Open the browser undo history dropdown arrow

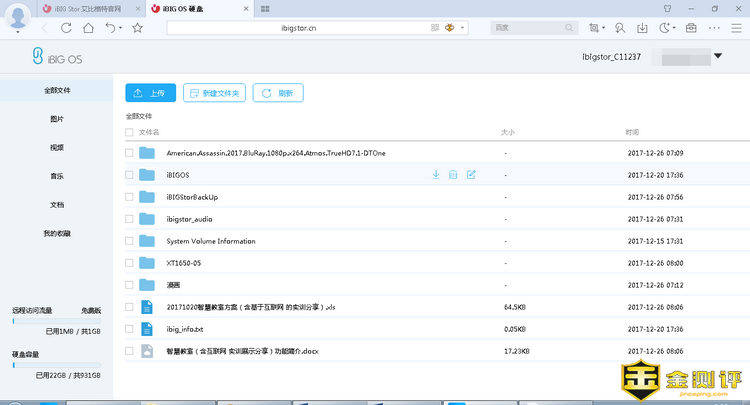tap(120, 28)
